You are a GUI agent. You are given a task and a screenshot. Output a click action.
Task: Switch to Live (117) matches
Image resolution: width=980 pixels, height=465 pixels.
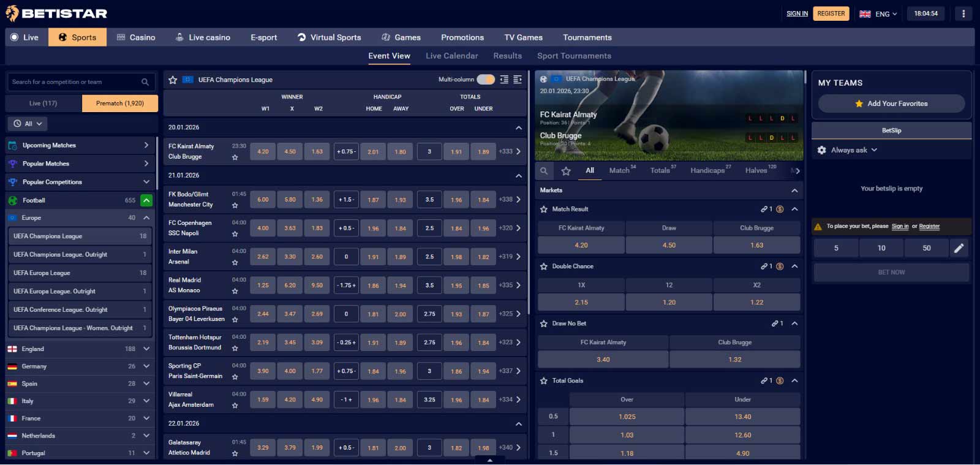43,103
